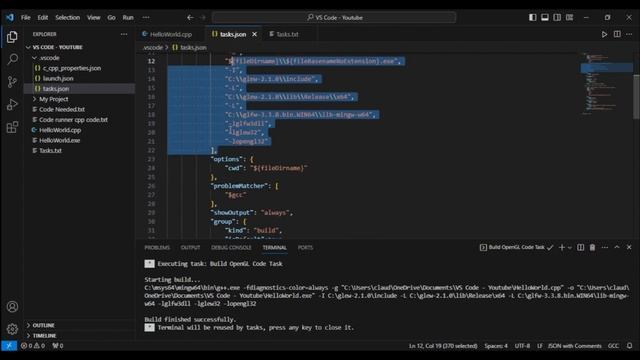Open the Source Control view
640x360 pixels.
[12, 82]
